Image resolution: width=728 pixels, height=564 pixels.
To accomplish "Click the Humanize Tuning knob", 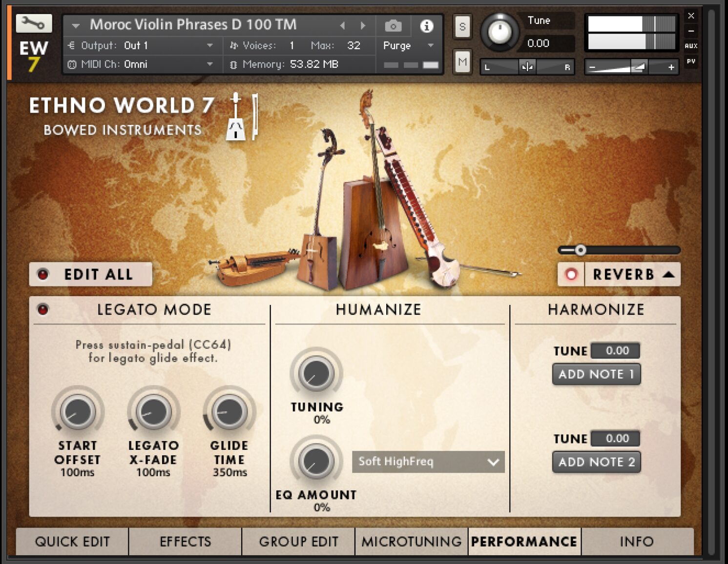I will (316, 373).
